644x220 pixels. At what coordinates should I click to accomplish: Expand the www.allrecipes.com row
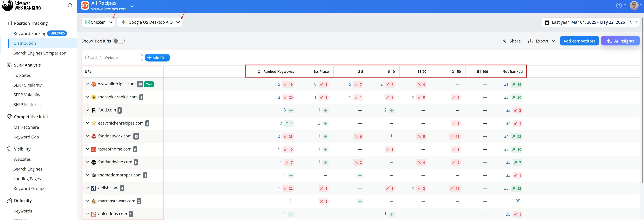tap(87, 84)
